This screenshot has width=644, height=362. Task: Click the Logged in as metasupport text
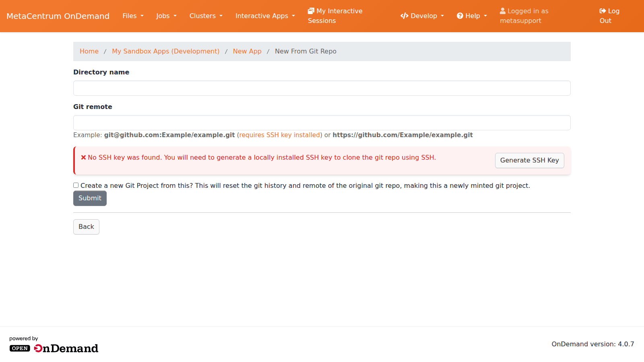coord(524,16)
